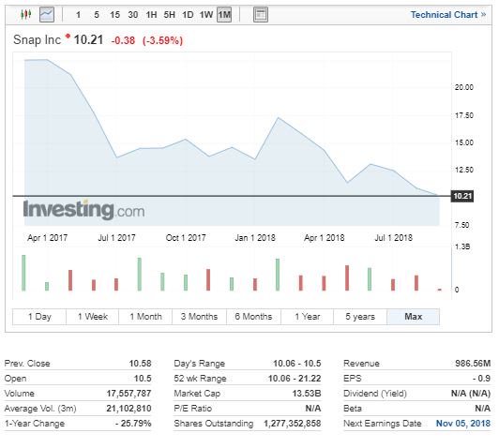Pick the 1W interval
Image resolution: width=499 pixels, height=448 pixels.
click(206, 15)
